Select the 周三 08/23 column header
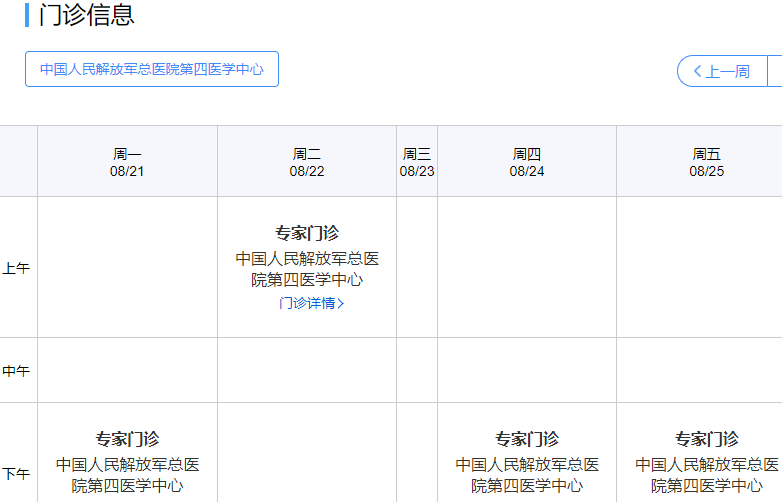 [417, 162]
